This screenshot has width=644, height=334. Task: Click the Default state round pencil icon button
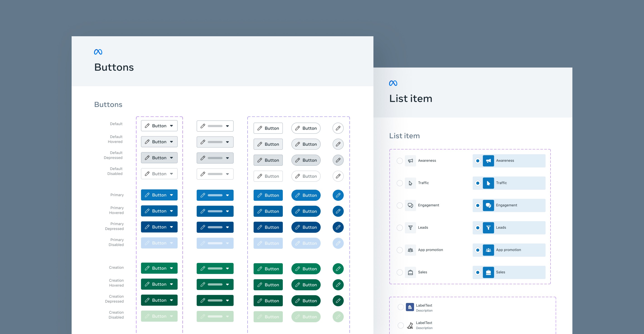coord(338,128)
